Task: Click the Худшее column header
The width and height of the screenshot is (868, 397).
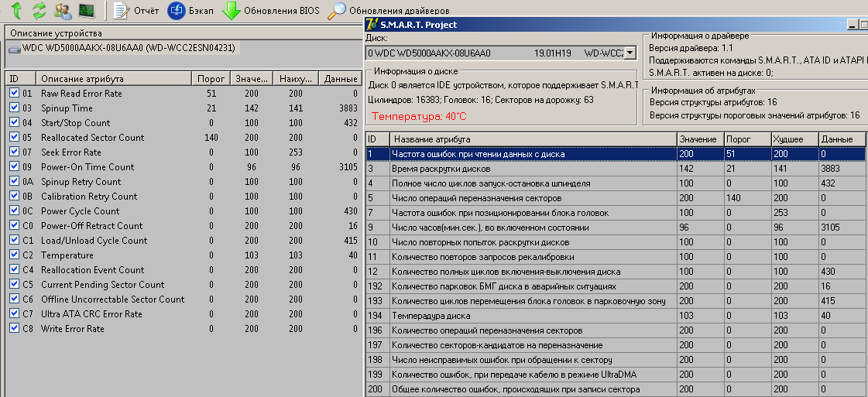Action: click(794, 139)
